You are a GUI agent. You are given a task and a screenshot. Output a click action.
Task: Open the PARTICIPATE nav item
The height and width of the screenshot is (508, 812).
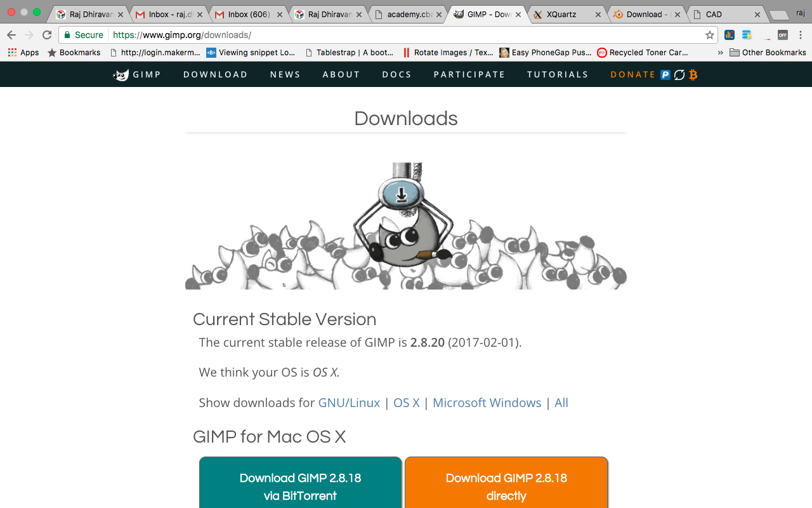pyautogui.click(x=469, y=75)
